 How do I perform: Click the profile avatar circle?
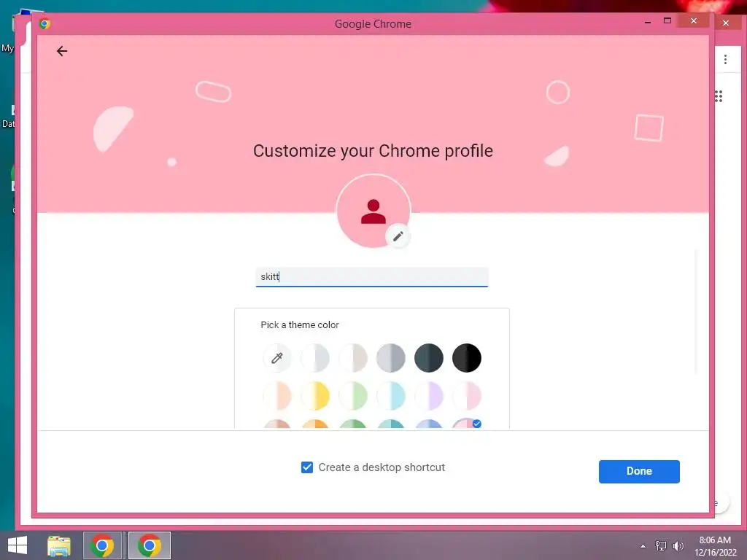click(x=373, y=211)
